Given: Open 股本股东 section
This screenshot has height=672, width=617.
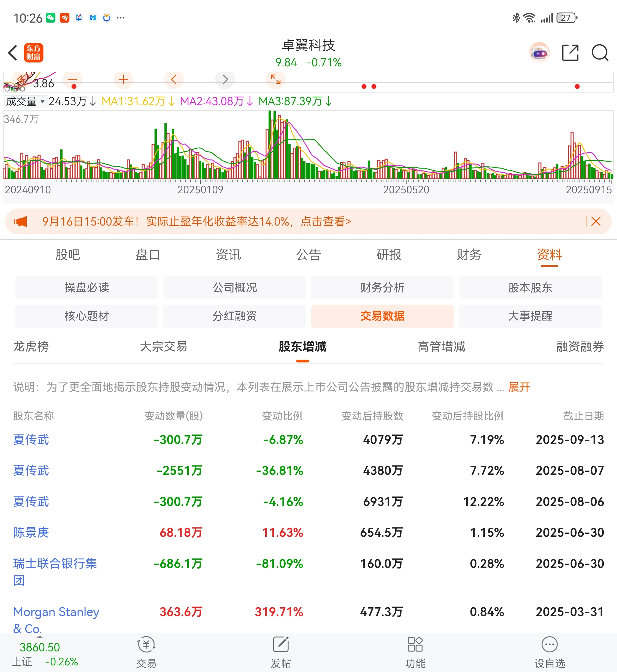Looking at the screenshot, I should [531, 288].
